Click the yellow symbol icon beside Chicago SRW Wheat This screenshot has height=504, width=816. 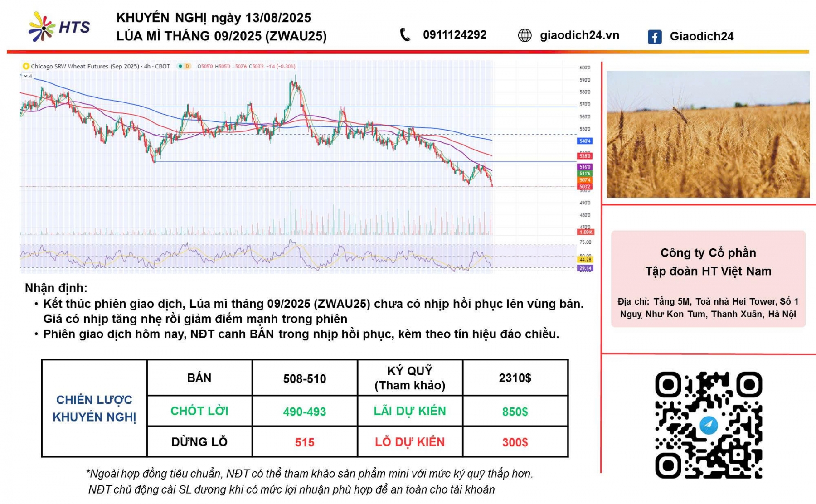coord(26,66)
